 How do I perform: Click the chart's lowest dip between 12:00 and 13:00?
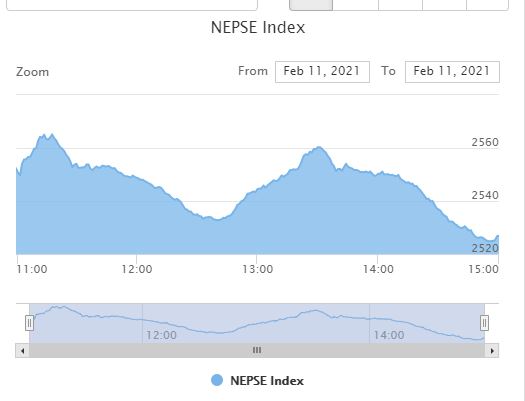point(217,220)
